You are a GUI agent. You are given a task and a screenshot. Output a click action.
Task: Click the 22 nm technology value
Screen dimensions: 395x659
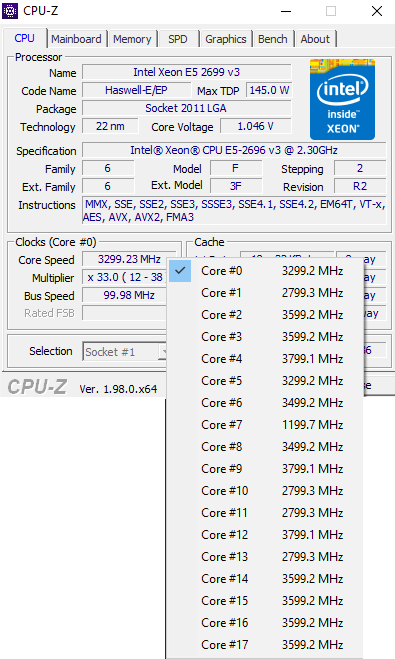tap(110, 126)
